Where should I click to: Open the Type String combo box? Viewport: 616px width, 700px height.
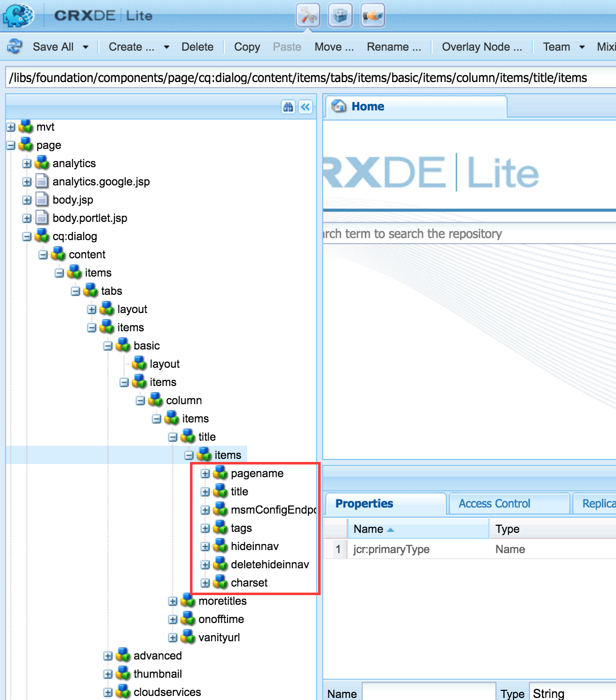(x=572, y=693)
